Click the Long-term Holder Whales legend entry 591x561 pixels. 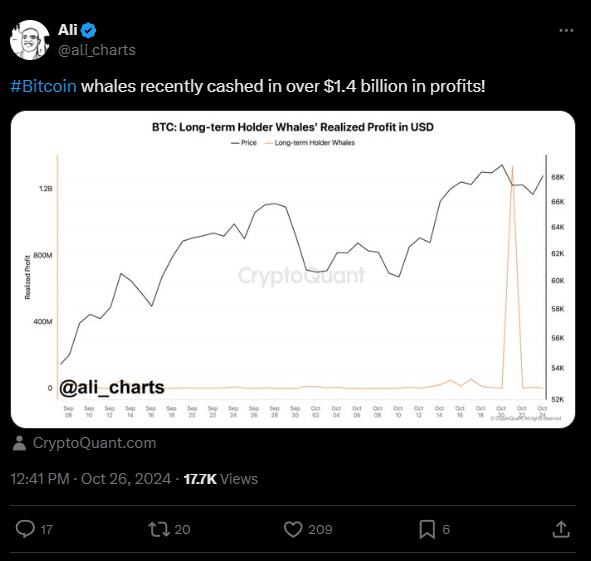[x=310, y=143]
